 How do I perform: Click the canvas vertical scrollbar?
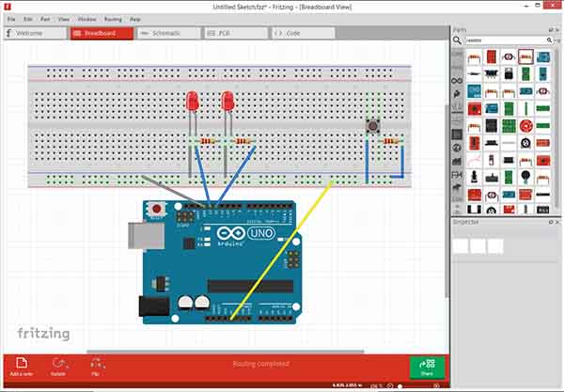(x=446, y=201)
